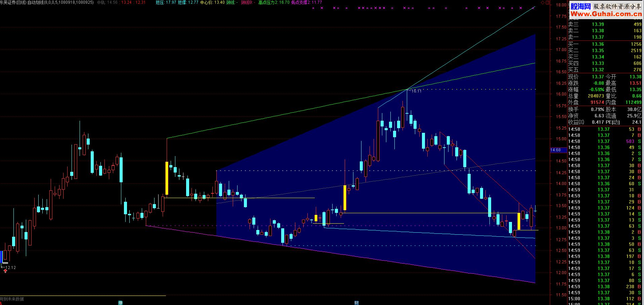Click the 量比 0.66 value
The width and height of the screenshot is (644, 305).
tap(637, 96)
